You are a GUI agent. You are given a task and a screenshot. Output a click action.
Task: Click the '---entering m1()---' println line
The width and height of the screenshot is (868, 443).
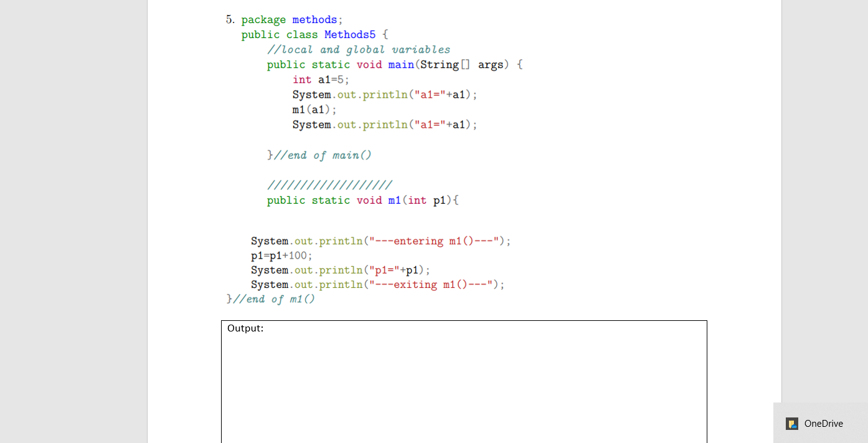coord(381,241)
